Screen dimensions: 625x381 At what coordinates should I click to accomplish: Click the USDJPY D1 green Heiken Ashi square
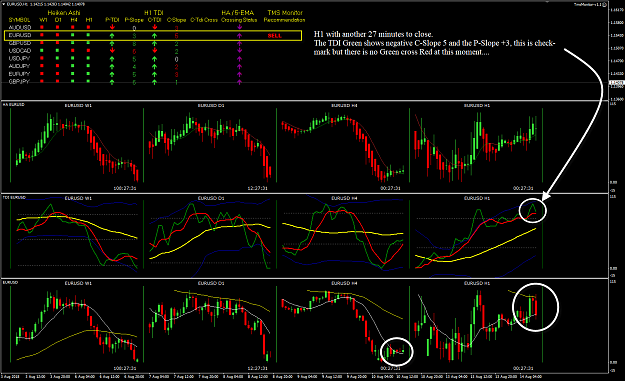57,58
